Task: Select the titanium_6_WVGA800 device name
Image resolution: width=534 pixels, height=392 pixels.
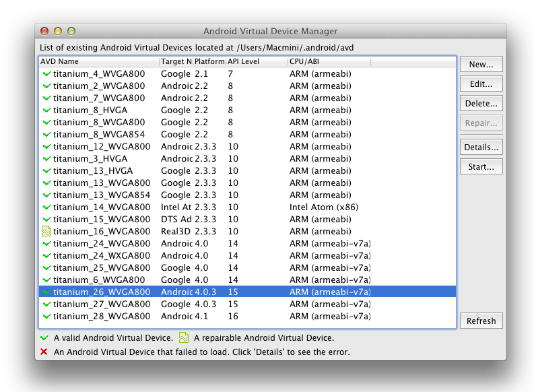Action: (x=99, y=280)
